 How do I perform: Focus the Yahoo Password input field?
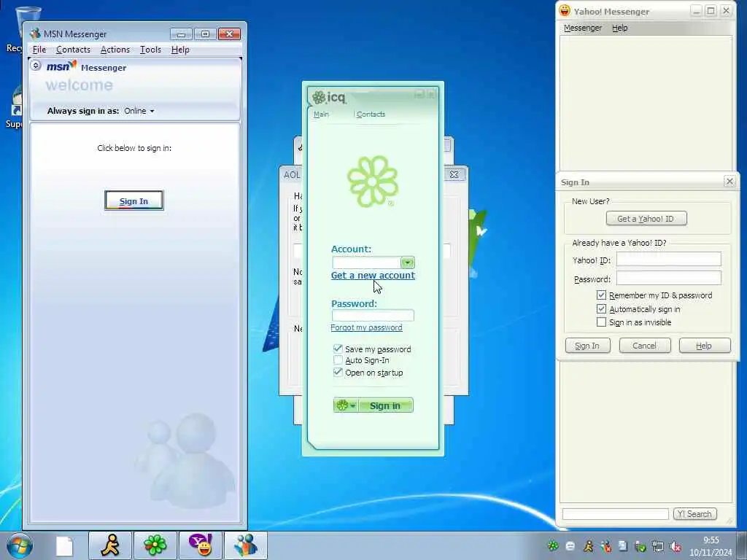coord(668,278)
